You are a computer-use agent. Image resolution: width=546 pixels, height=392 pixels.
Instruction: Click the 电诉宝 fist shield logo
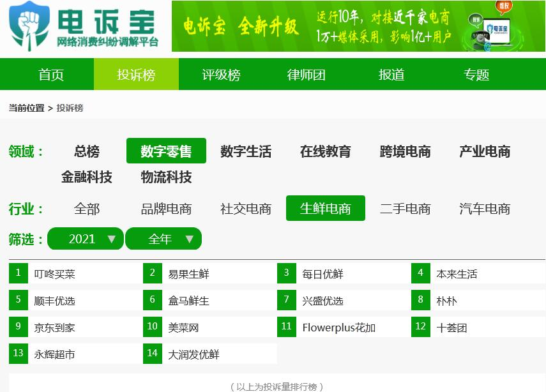click(x=29, y=26)
